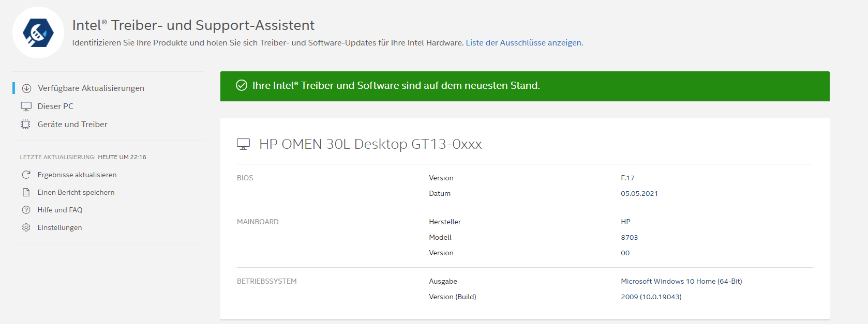This screenshot has height=324, width=868.
Task: Click the Intel Driver Assistant logo
Action: click(38, 33)
